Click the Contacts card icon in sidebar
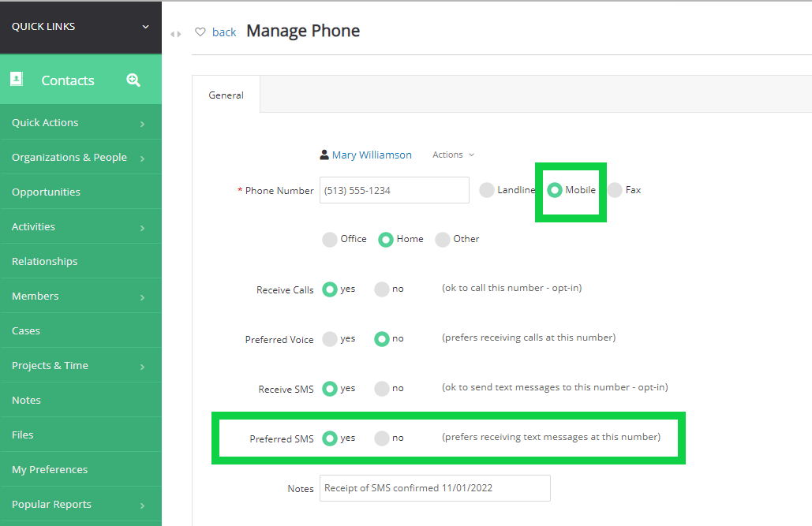 tap(17, 79)
